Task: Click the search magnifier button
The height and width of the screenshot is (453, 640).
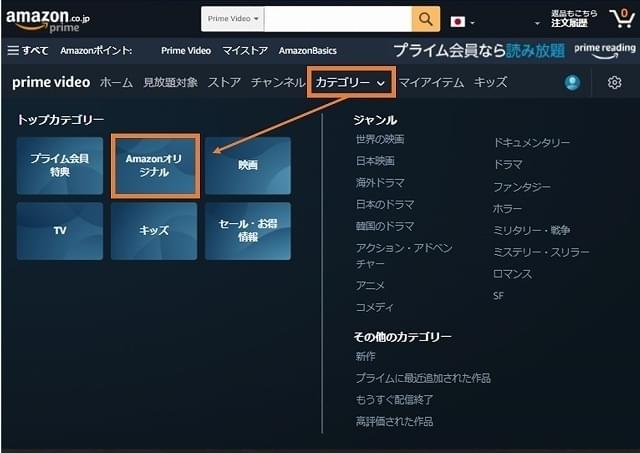Action: tap(426, 19)
